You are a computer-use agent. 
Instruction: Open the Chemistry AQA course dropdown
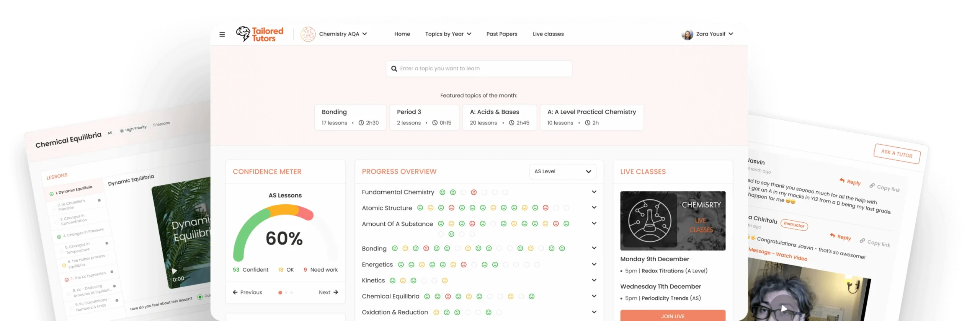pos(343,34)
